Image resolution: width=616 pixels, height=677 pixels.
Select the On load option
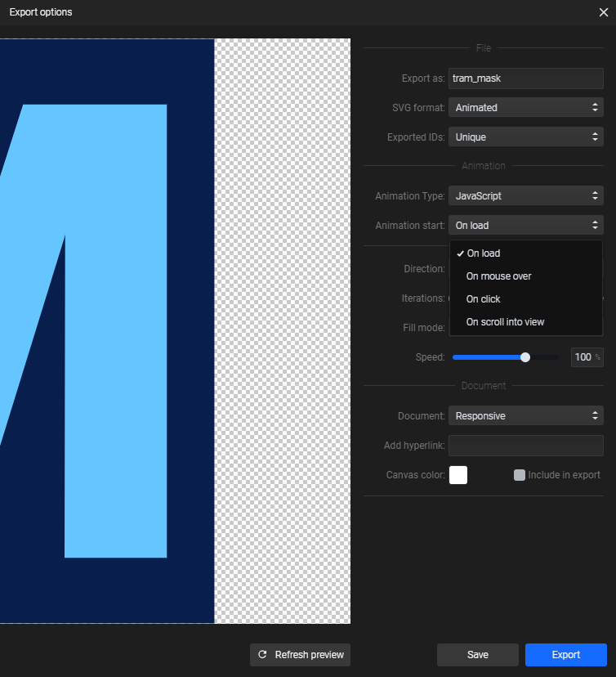[x=484, y=253]
